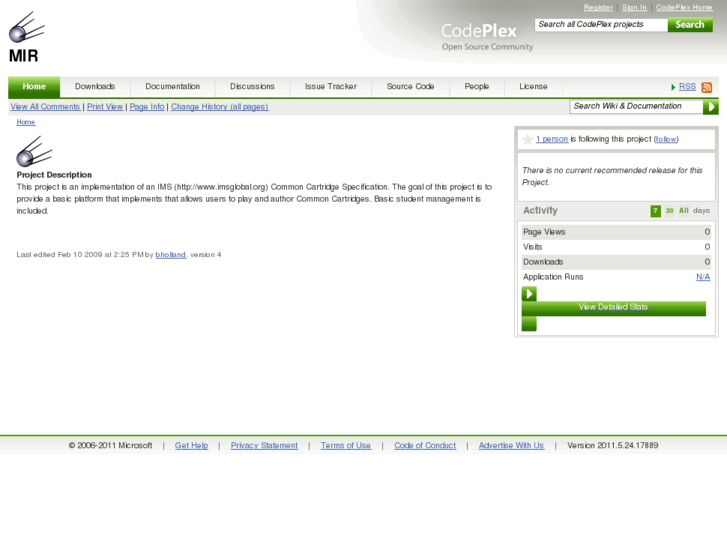Go to CodePlex Home link
The width and height of the screenshot is (727, 545).
pyautogui.click(x=684, y=7)
